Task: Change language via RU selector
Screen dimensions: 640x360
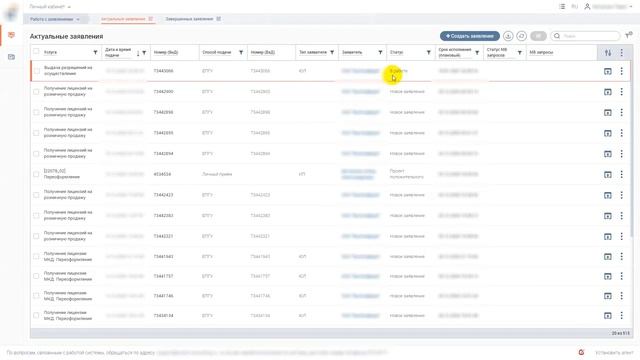Action: pyautogui.click(x=574, y=7)
